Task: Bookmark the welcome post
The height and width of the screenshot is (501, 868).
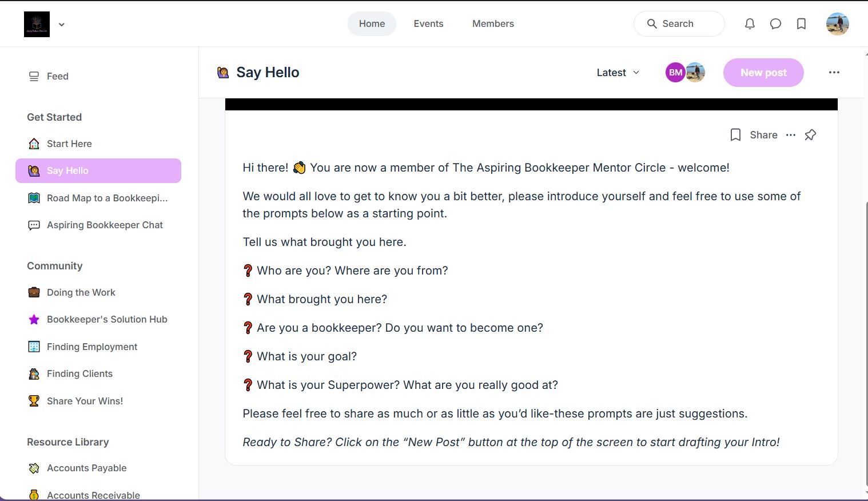Action: pos(735,135)
